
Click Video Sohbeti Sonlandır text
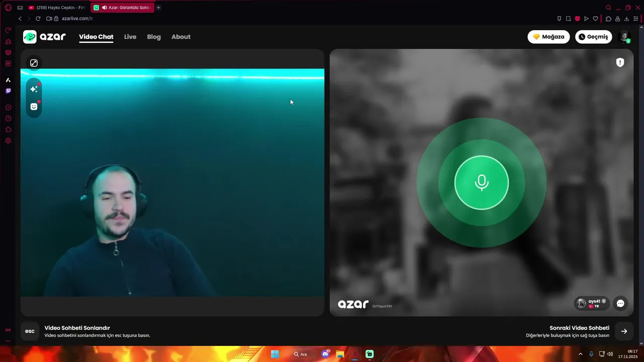tap(77, 328)
